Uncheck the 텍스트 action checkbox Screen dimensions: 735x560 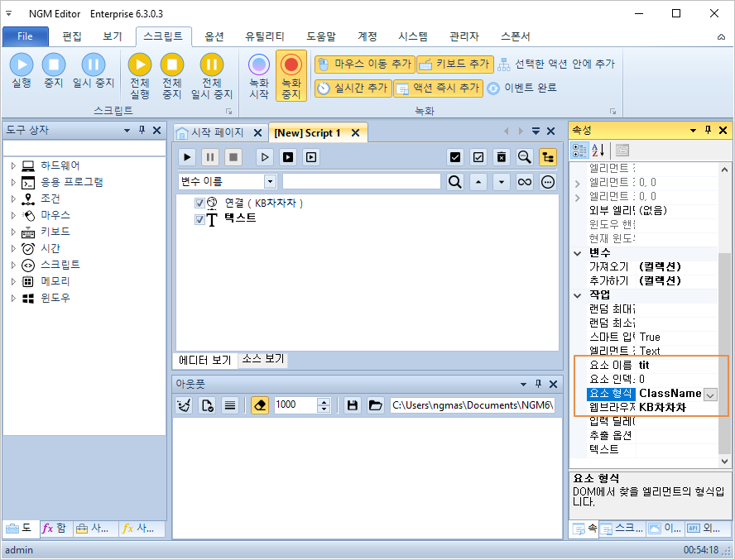pos(199,219)
